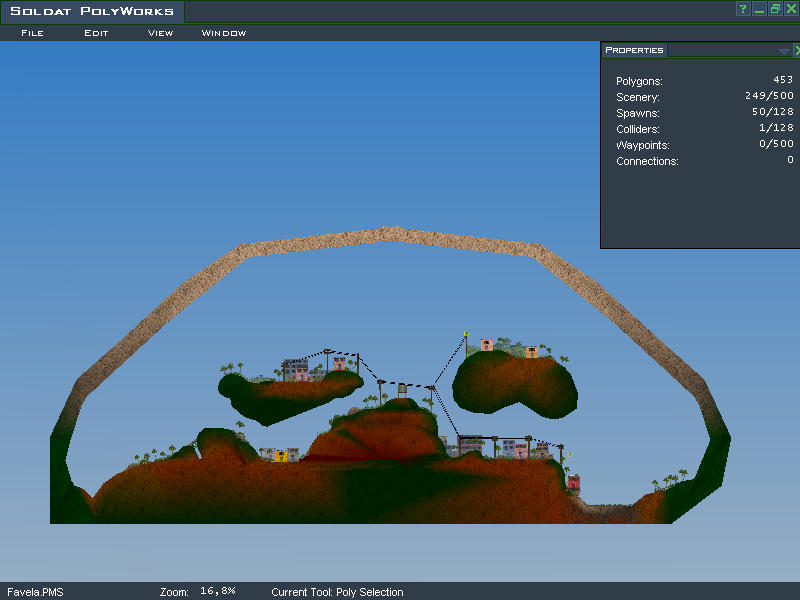Click the zoom percentage in status bar
Image resolution: width=800 pixels, height=600 pixels.
click(x=217, y=592)
